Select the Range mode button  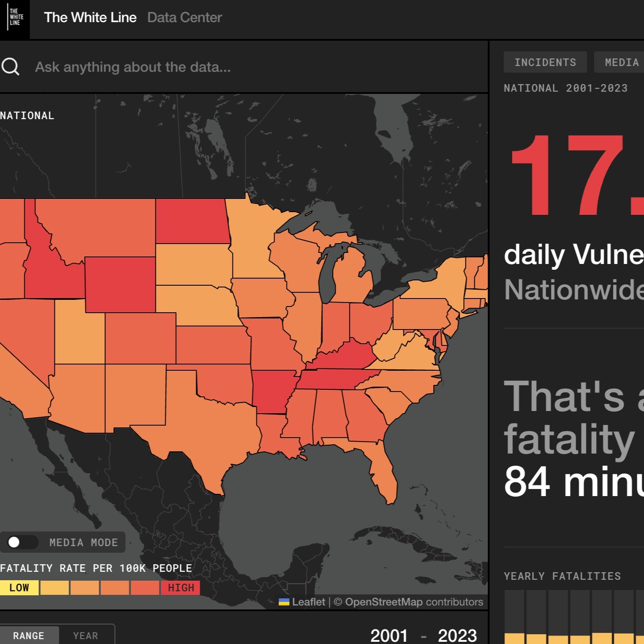tap(29, 636)
